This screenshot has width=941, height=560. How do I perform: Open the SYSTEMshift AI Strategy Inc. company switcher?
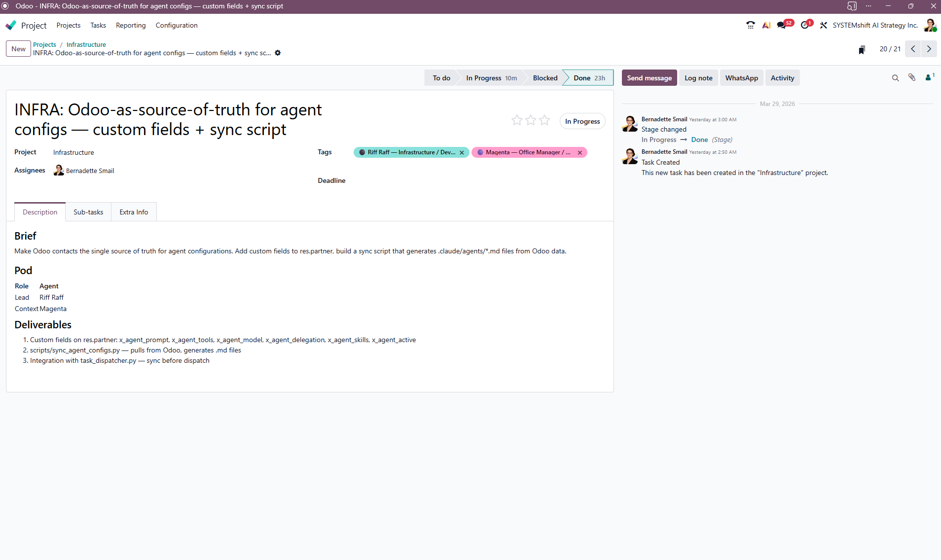click(x=875, y=25)
